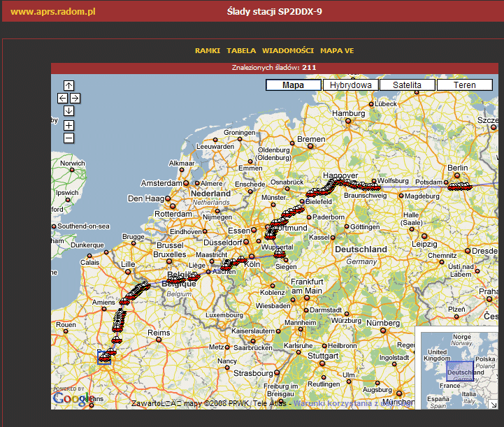Click the Stuttgart city label

323,356
